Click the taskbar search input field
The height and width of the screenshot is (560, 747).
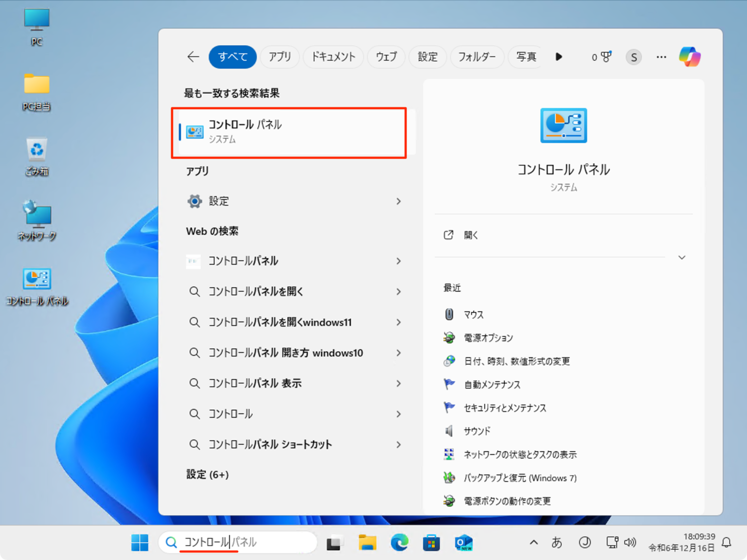click(x=238, y=542)
